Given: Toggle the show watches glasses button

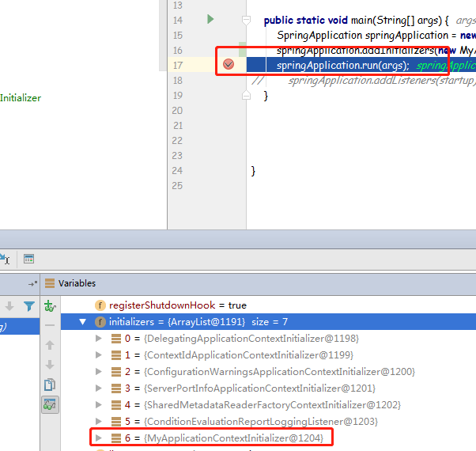Looking at the screenshot, I should click(x=50, y=404).
